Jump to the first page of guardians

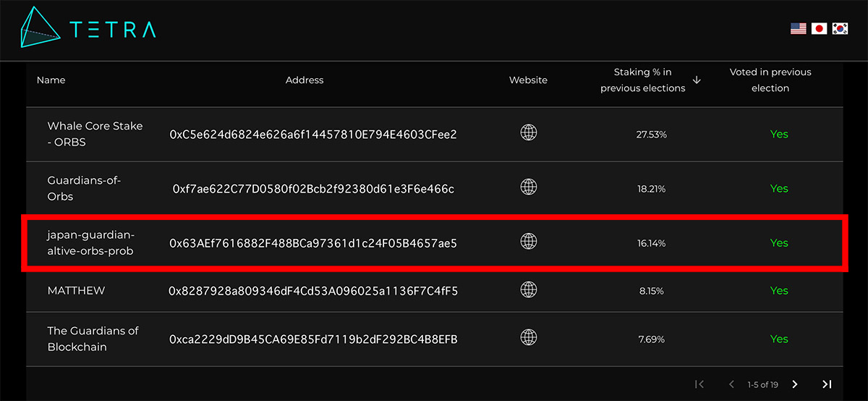click(x=699, y=384)
